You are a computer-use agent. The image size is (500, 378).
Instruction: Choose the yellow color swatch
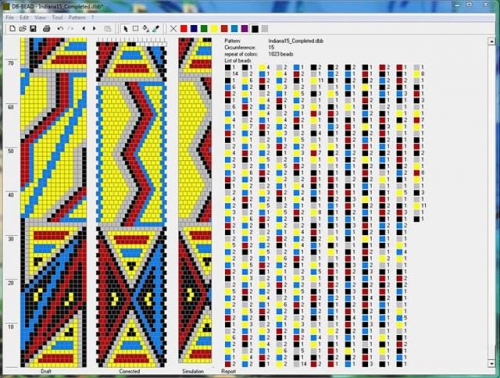214,29
